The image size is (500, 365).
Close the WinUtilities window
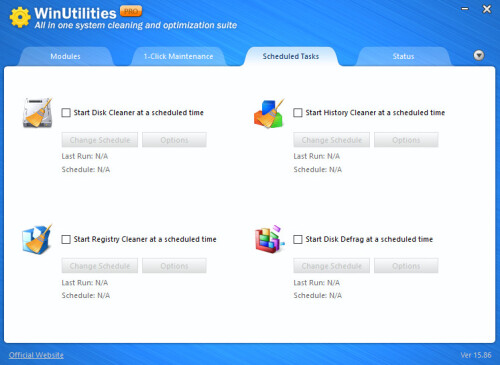pos(487,9)
